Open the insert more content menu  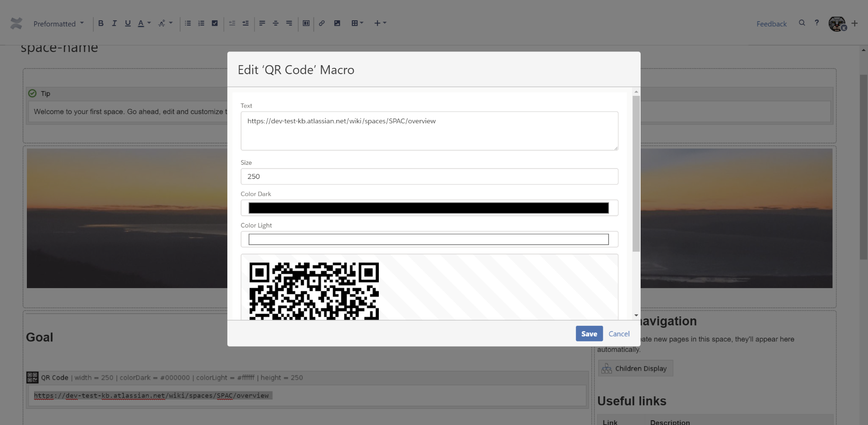380,23
